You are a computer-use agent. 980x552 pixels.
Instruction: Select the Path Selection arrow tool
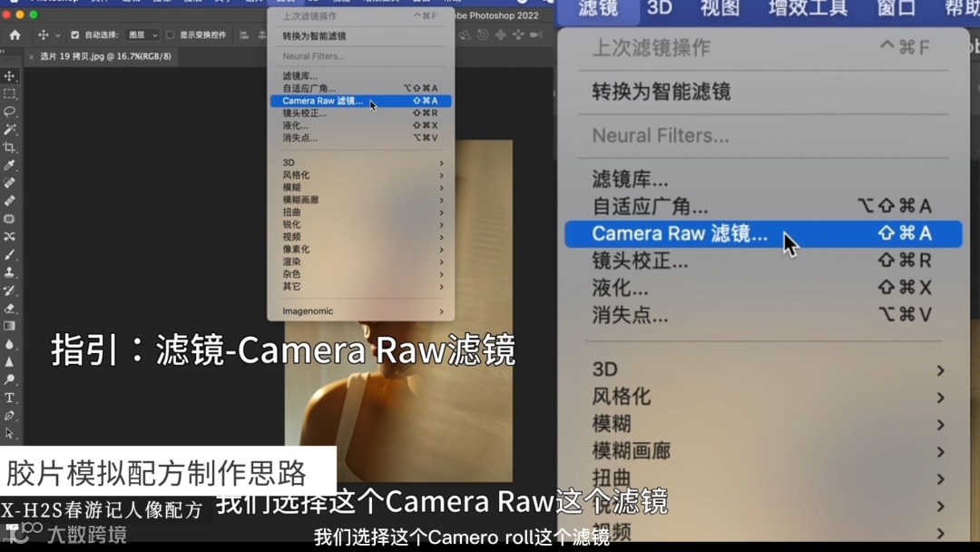[9, 433]
